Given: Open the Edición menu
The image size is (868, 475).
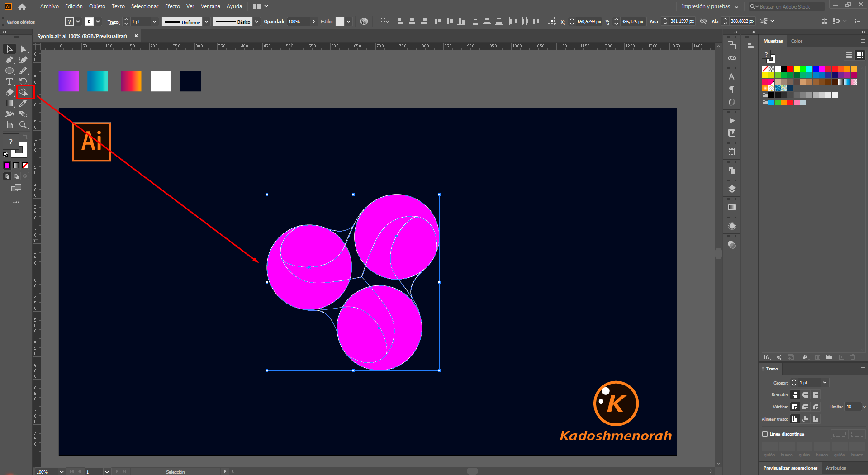Looking at the screenshot, I should [74, 6].
